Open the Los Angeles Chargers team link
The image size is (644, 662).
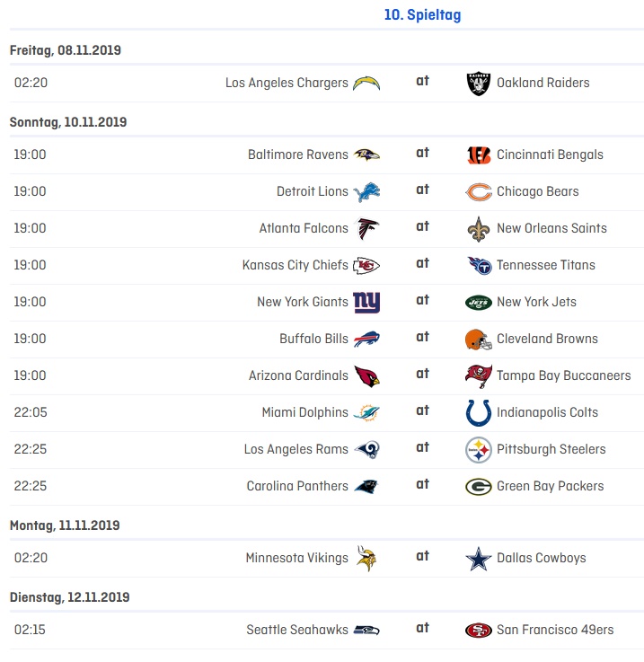click(x=287, y=83)
